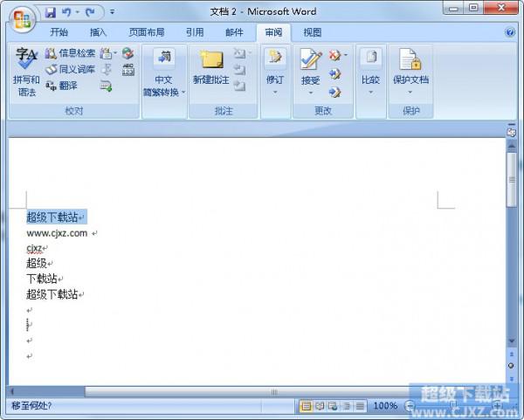Open the set language globe icon
Image resolution: width=524 pixels, height=420 pixels.
(128, 53)
